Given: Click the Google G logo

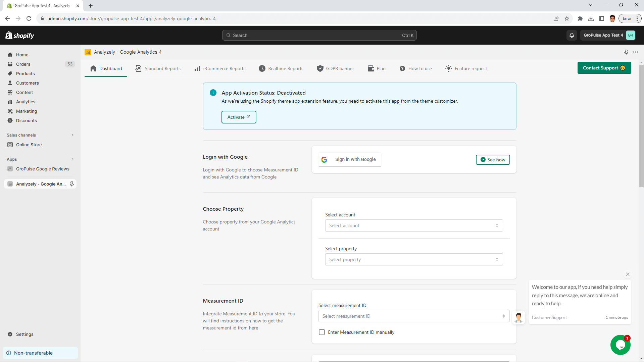Looking at the screenshot, I should tap(324, 160).
